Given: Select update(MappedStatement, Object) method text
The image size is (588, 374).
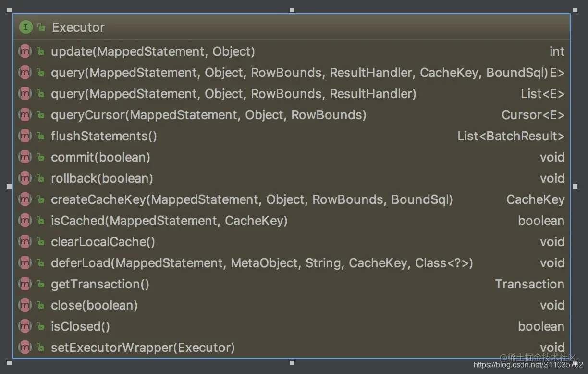Looking at the screenshot, I should click(153, 51).
